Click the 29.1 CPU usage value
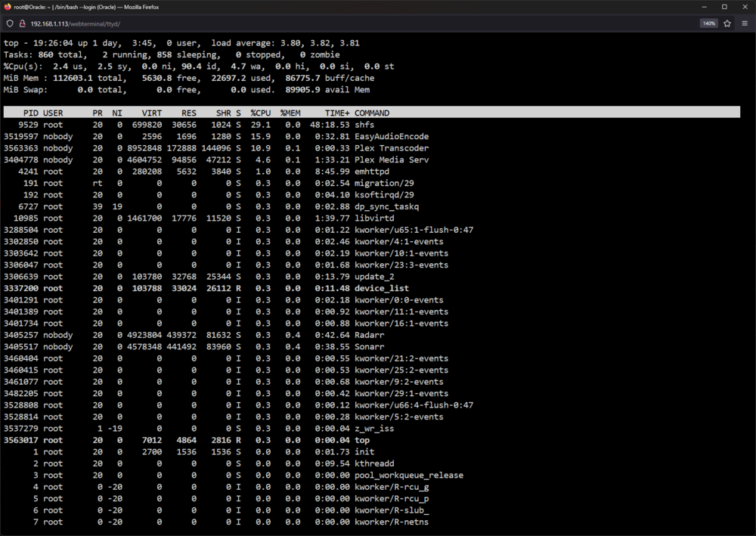 [260, 125]
